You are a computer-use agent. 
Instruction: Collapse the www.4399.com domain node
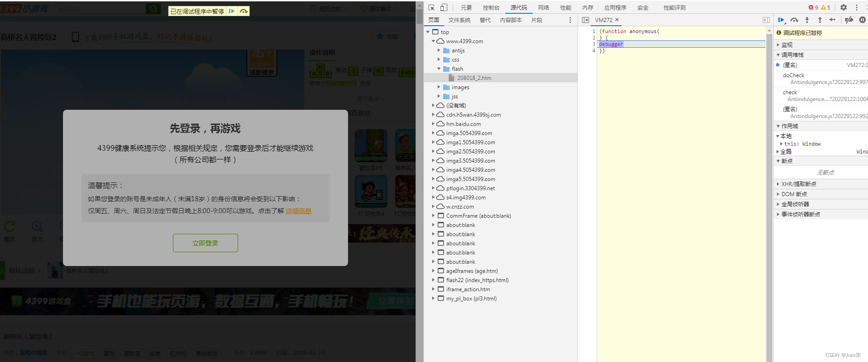[433, 41]
